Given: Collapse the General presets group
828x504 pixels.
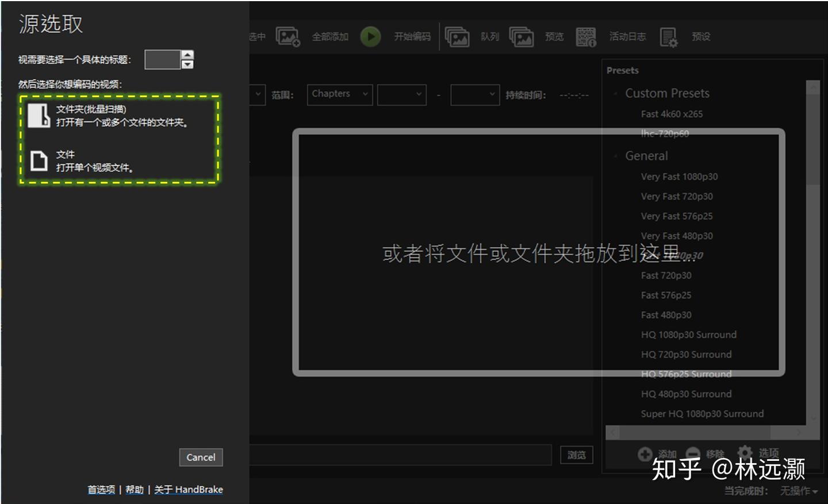Looking at the screenshot, I should [615, 156].
